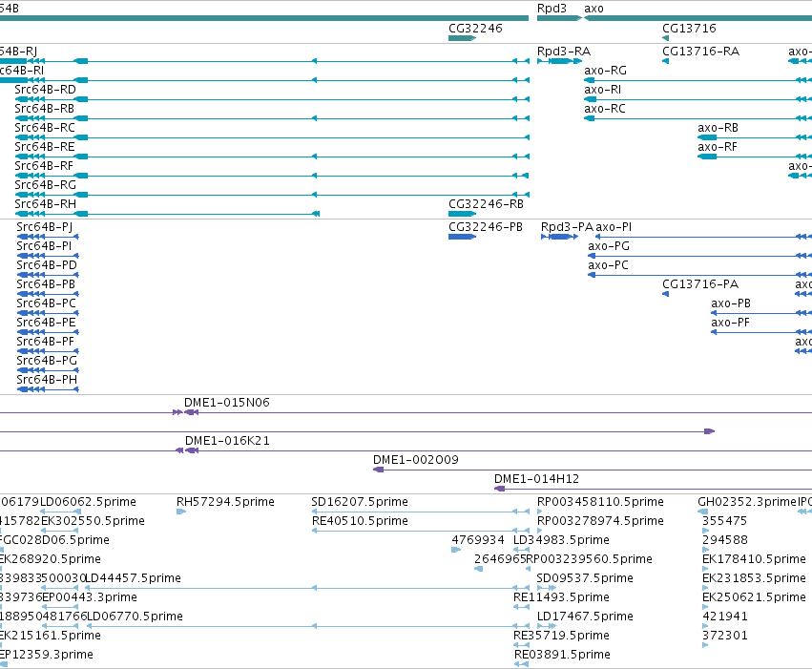Select the CG32246-RB transcript label

point(487,204)
